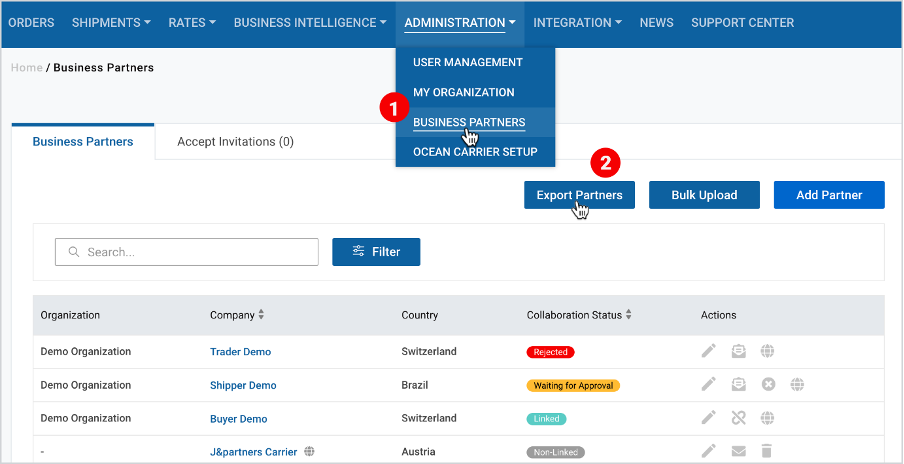Click the Austria country cell
The width and height of the screenshot is (904, 464).
[418, 452]
